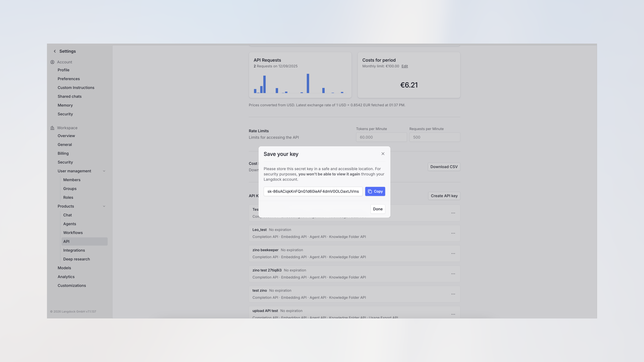Screen dimensions: 644x362
Task: Open three-dot menu for test zino key
Action: point(453,294)
